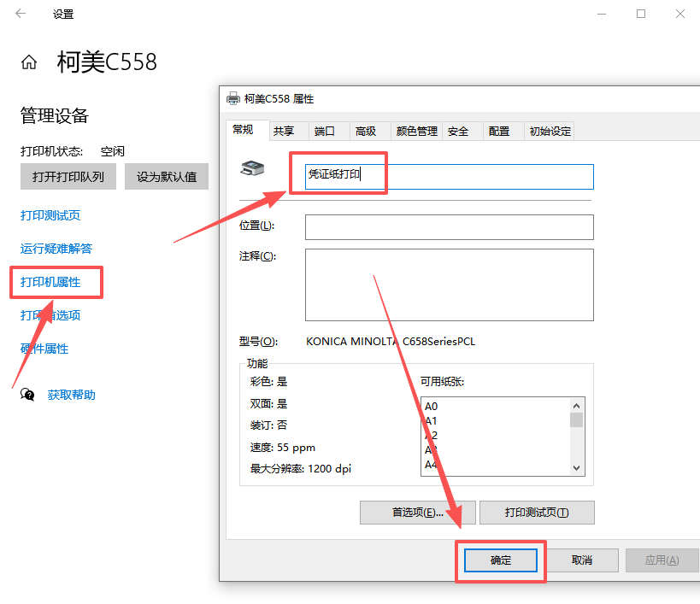Image resolution: width=700 pixels, height=604 pixels.
Task: Open the 打印机属性 link
Action: coord(50,282)
